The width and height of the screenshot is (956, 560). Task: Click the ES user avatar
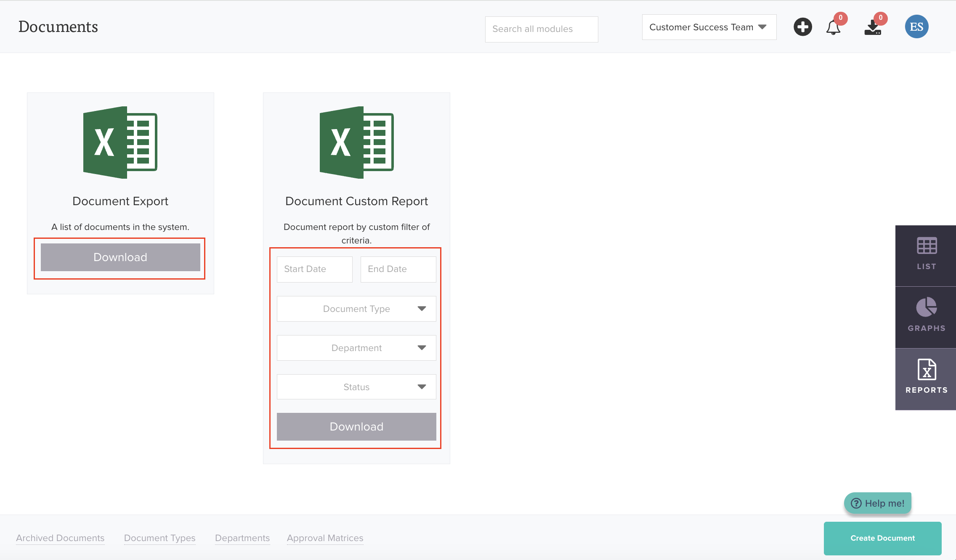(x=916, y=27)
